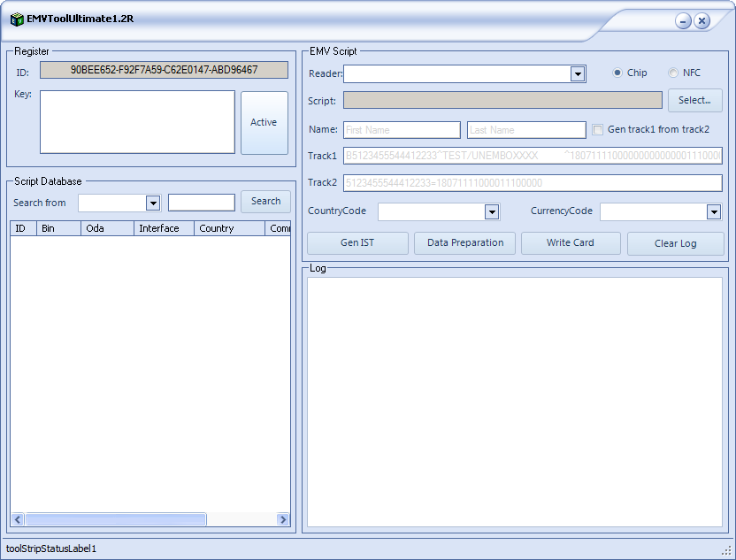Click the Active button
The image size is (736, 560).
coord(264,123)
